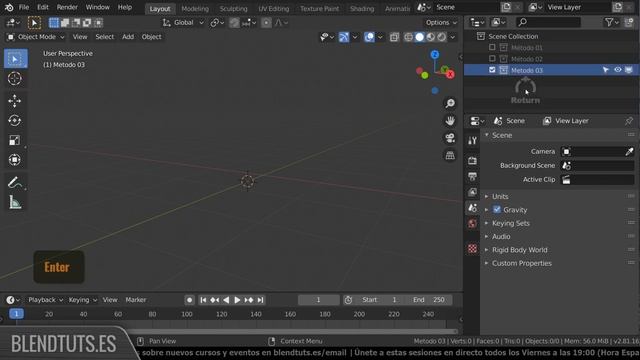Jump to the timeline end
This screenshot has width=640, height=360.
(260, 300)
